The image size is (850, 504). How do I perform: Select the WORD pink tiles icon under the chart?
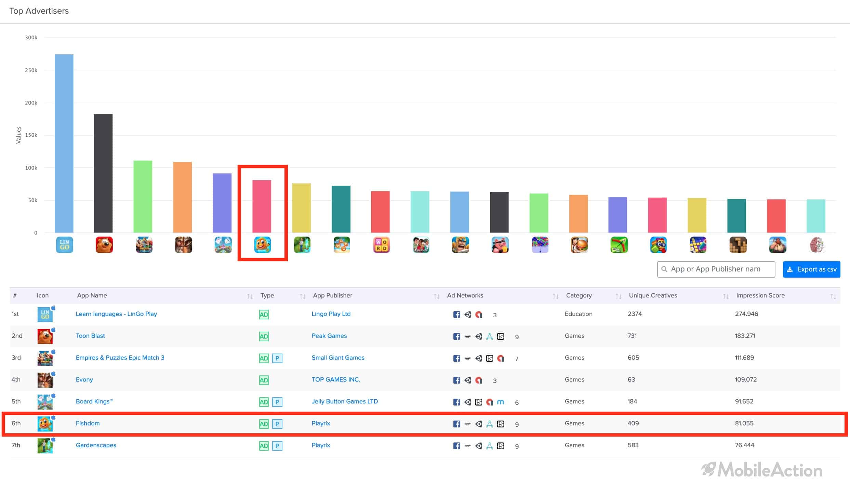tap(381, 245)
